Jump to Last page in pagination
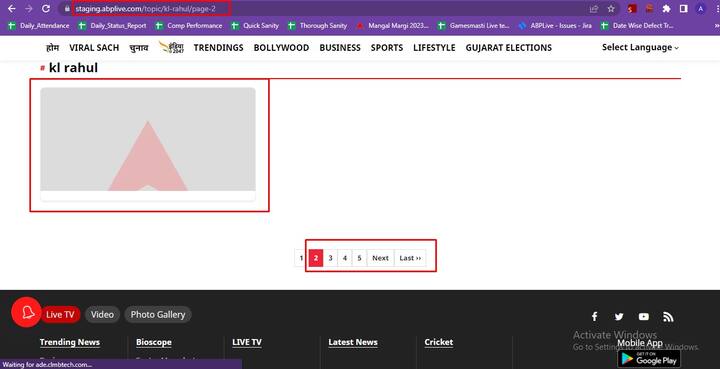The width and height of the screenshot is (720, 369). [410, 258]
